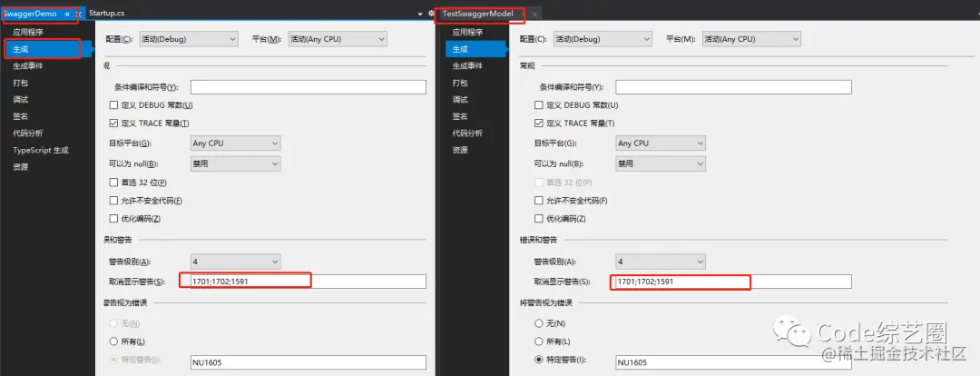Open 打包 page in TestSwaggerModel sidebar
Screen dimensions: 980x376
(x=459, y=83)
